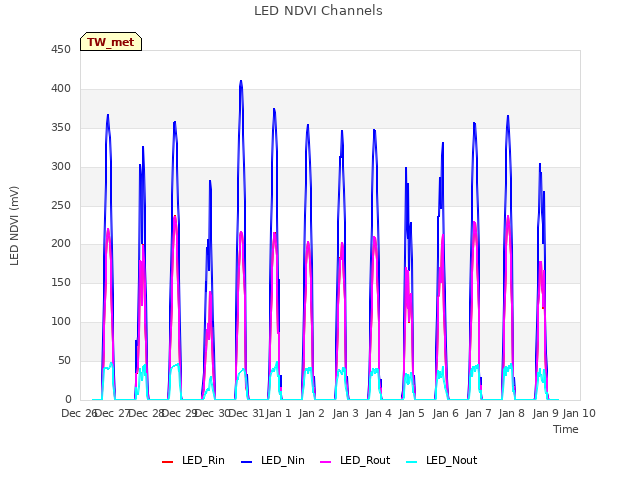Click the x-axis label Time
The height and width of the screenshot is (480, 640).
(x=566, y=429)
